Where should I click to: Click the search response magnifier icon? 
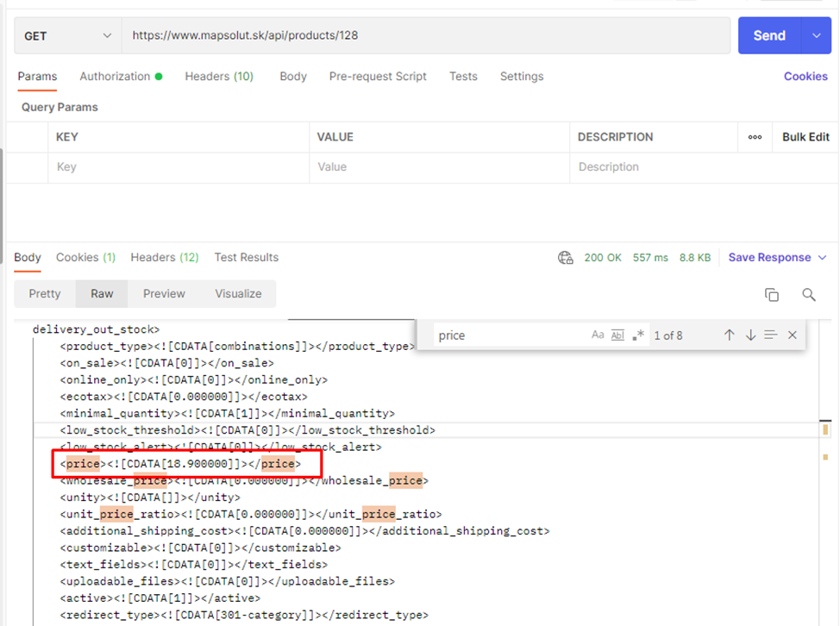tap(808, 295)
